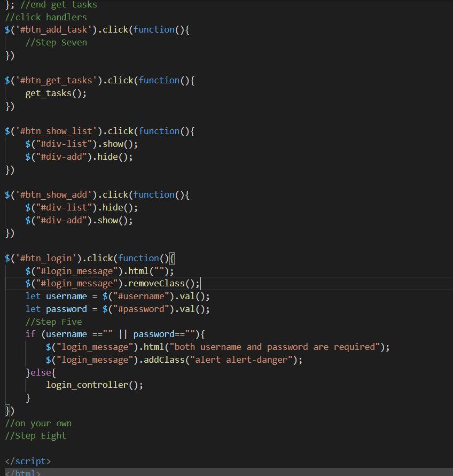The width and height of the screenshot is (453, 476).
Task: Click the closing </script> tag
Action: (x=28, y=461)
